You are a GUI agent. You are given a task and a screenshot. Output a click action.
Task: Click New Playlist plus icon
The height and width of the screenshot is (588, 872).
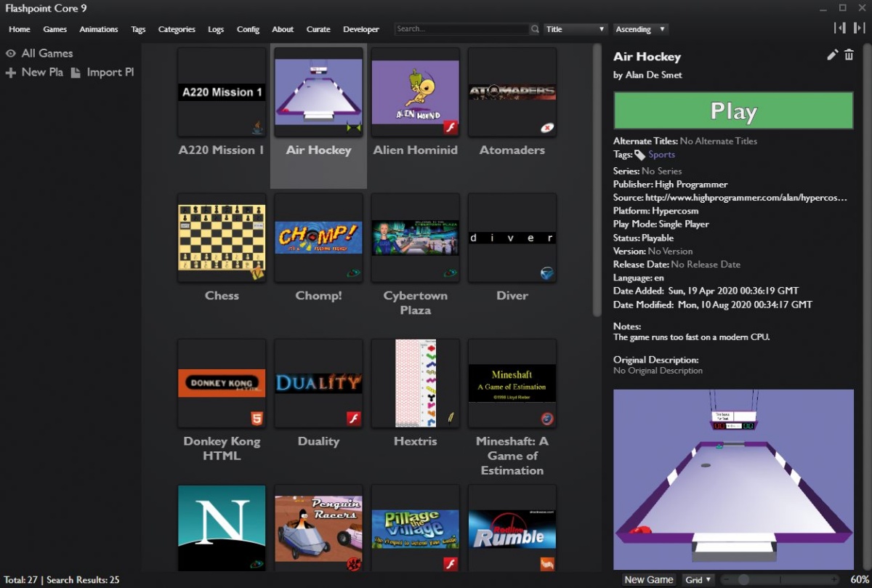click(10, 73)
